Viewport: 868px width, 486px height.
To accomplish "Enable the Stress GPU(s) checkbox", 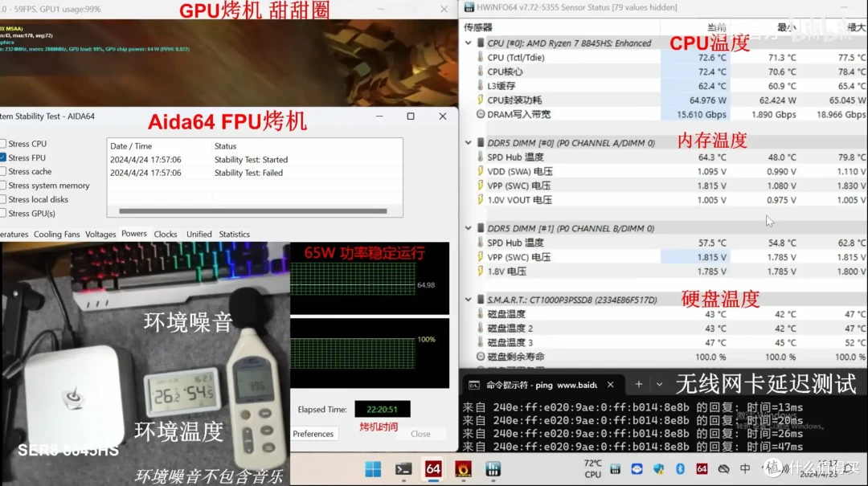I will (2, 213).
